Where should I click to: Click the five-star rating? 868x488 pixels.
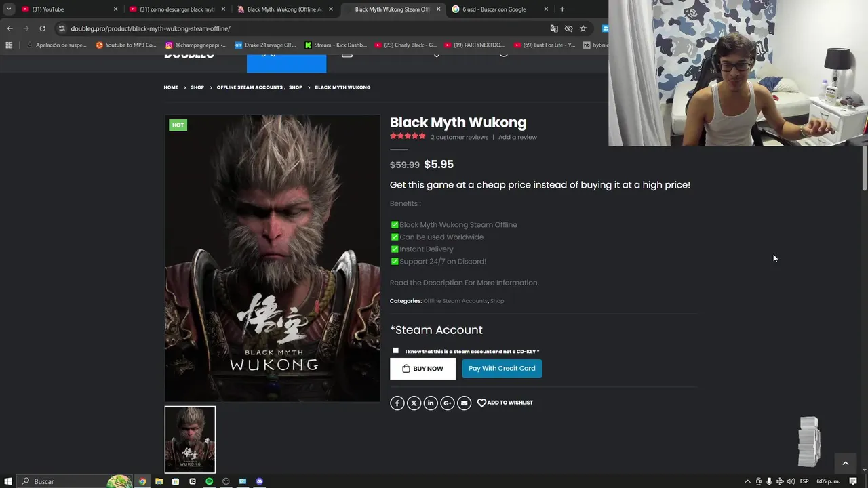408,136
